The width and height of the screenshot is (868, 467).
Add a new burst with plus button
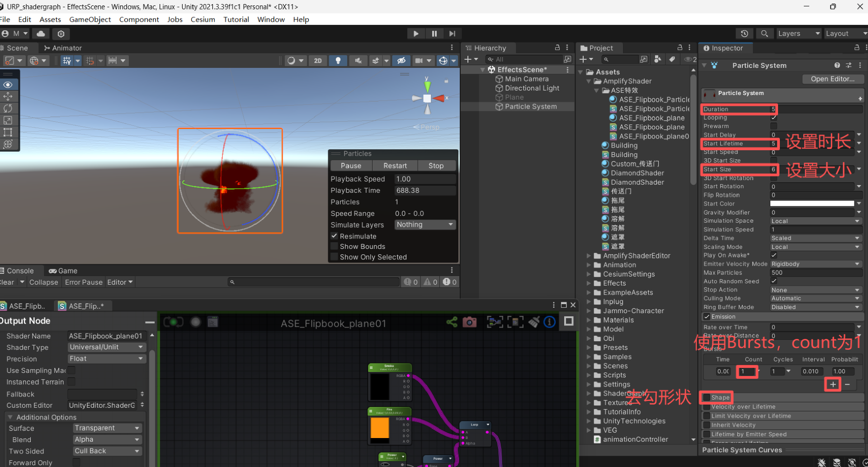coord(833,384)
